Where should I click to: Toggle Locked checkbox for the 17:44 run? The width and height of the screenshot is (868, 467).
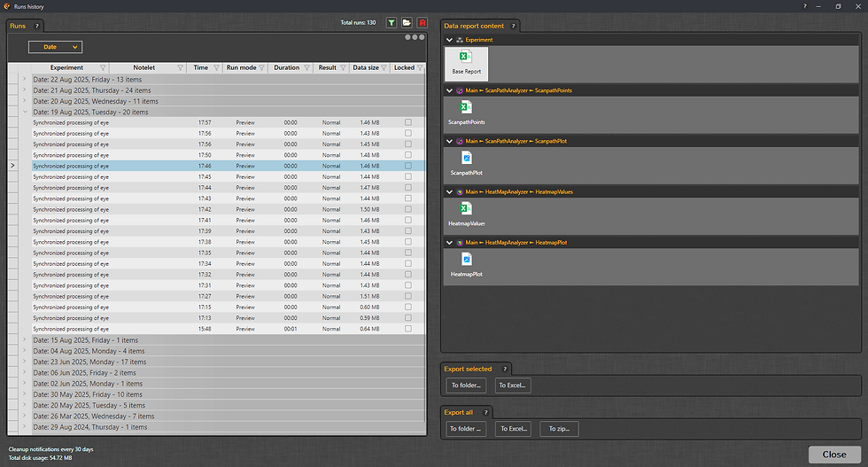(408, 187)
